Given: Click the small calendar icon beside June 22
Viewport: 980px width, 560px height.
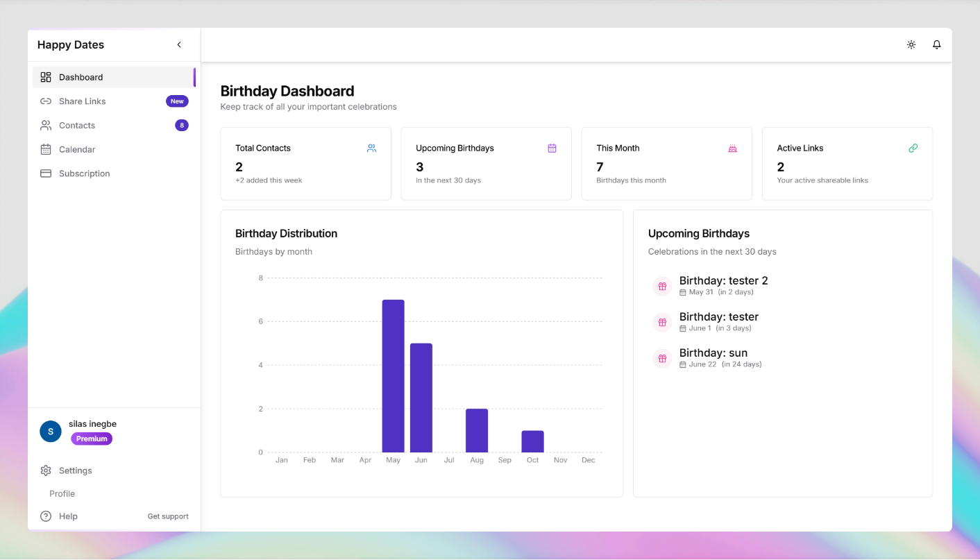Looking at the screenshot, I should click(x=683, y=365).
